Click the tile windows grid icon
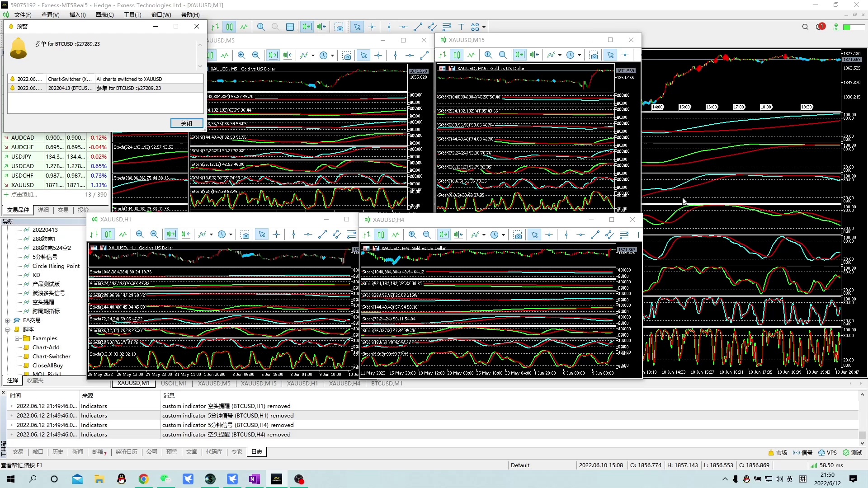This screenshot has width=868, height=488. tap(290, 27)
